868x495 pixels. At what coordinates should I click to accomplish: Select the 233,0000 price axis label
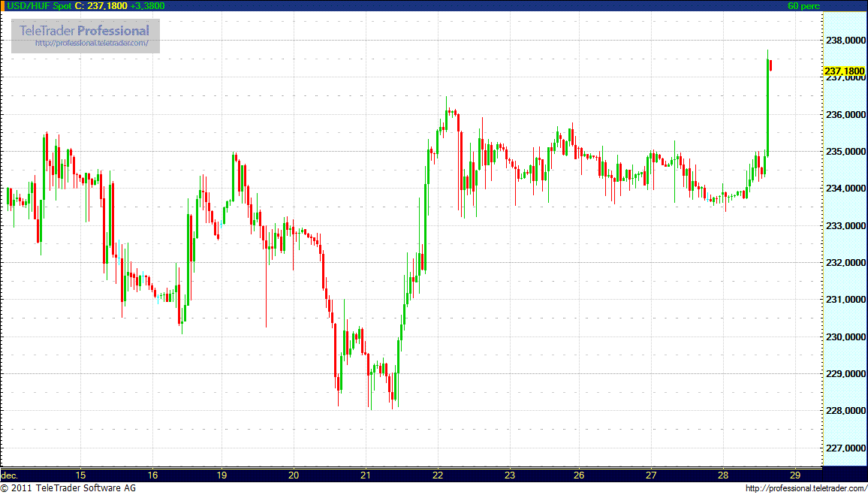845,225
